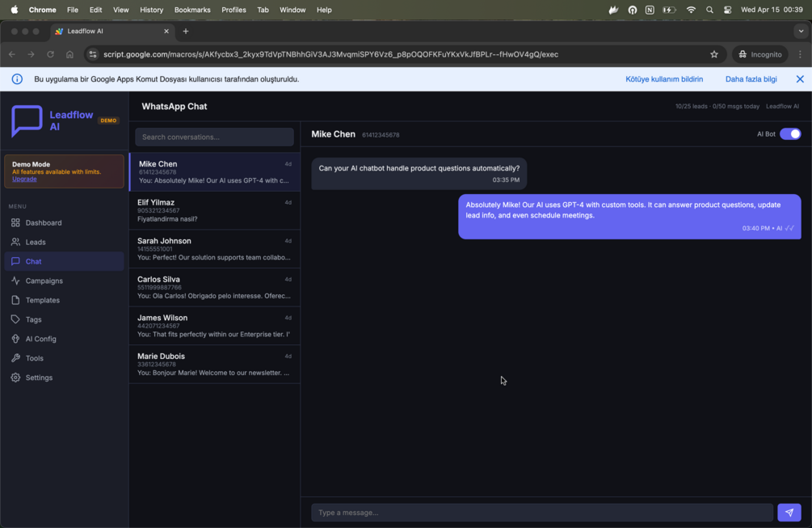Image resolution: width=812 pixels, height=528 pixels.
Task: Open Carlos Silva conversation
Action: point(215,287)
